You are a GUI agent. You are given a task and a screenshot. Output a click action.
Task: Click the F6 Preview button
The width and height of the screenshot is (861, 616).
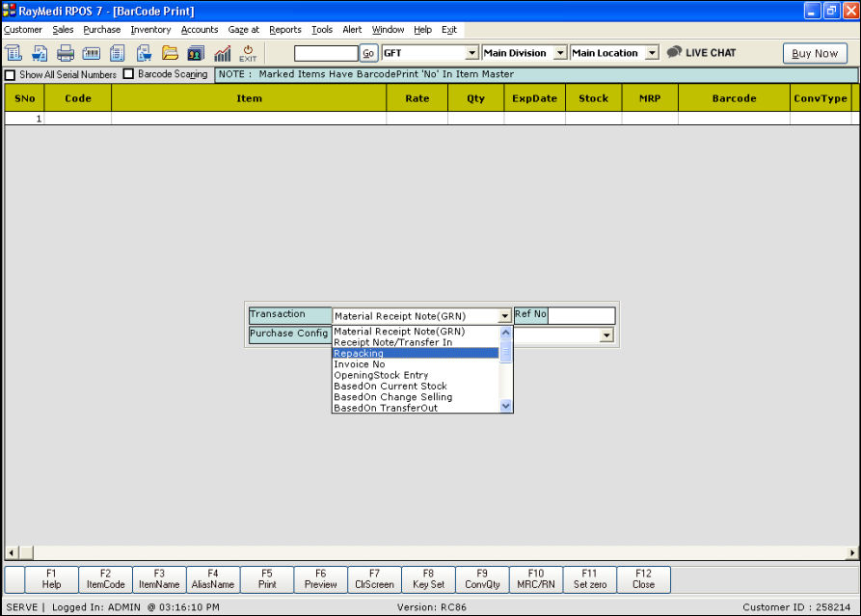[x=321, y=579]
